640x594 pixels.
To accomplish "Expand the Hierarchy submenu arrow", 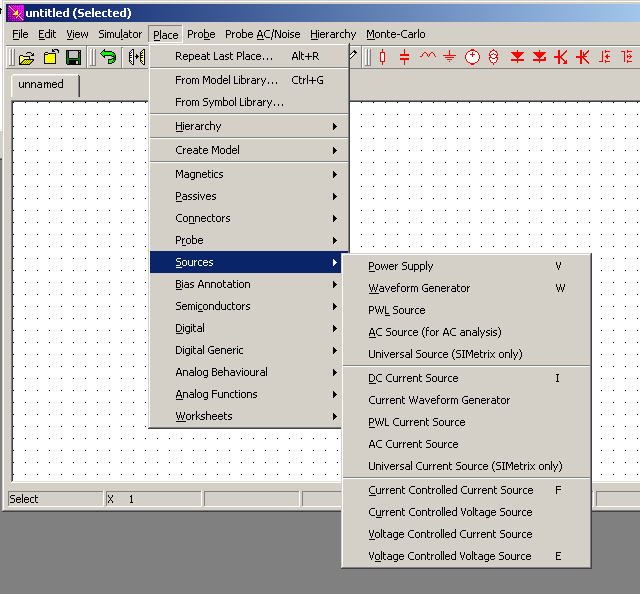I will pos(335,127).
